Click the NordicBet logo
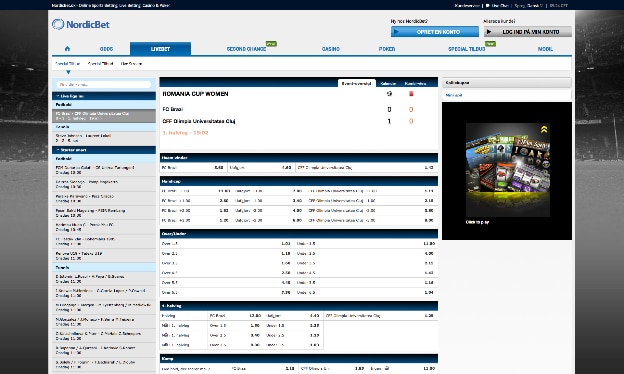The width and height of the screenshot is (624, 374). [x=81, y=24]
